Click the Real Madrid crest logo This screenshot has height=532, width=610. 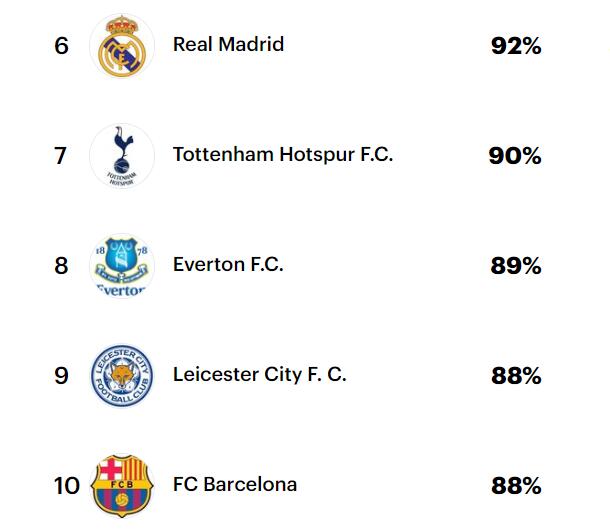click(x=122, y=46)
